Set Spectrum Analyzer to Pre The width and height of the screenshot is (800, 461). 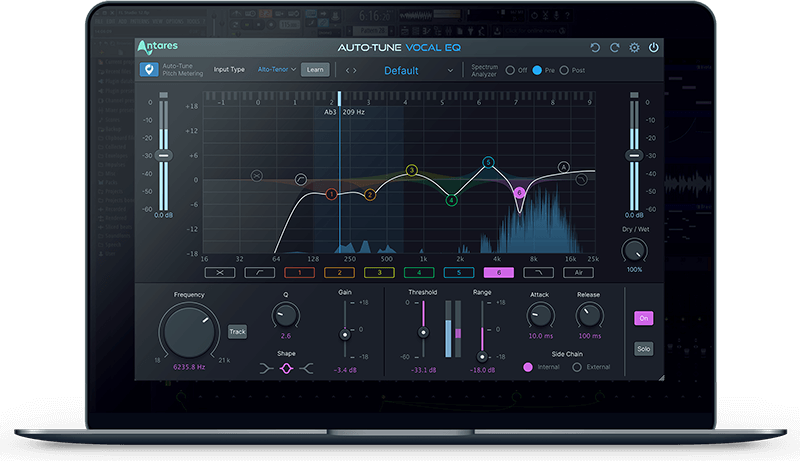[x=537, y=70]
